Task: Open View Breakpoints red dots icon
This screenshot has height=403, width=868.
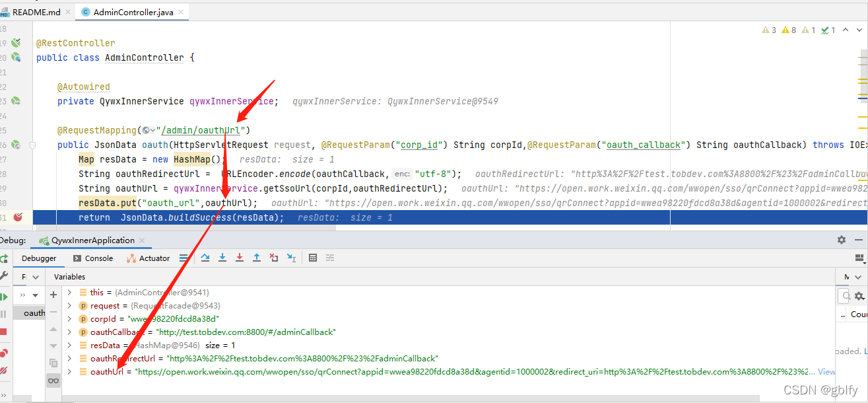Action: tap(3, 353)
